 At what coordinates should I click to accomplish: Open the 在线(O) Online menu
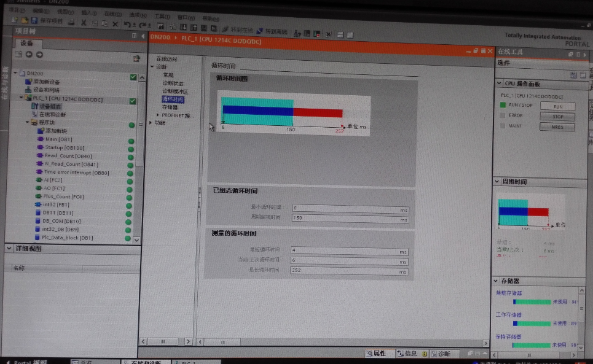tap(111, 12)
